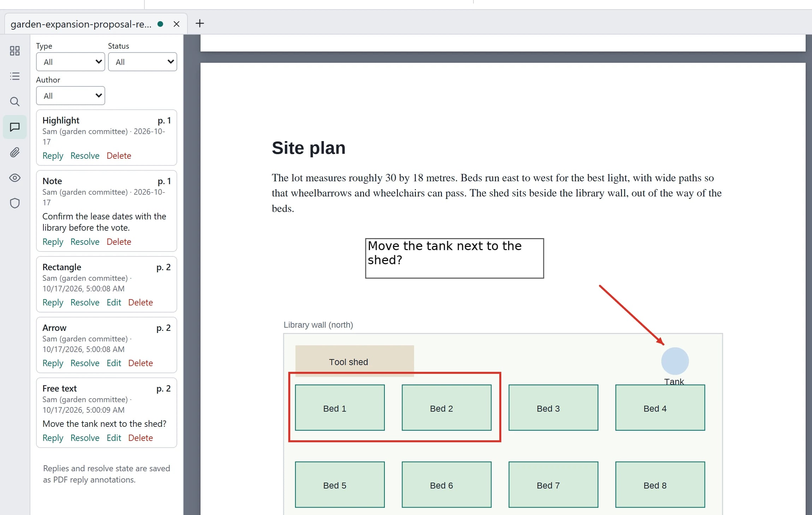This screenshot has height=515, width=812.
Task: Select the comments panel icon
Action: pyautogui.click(x=15, y=127)
